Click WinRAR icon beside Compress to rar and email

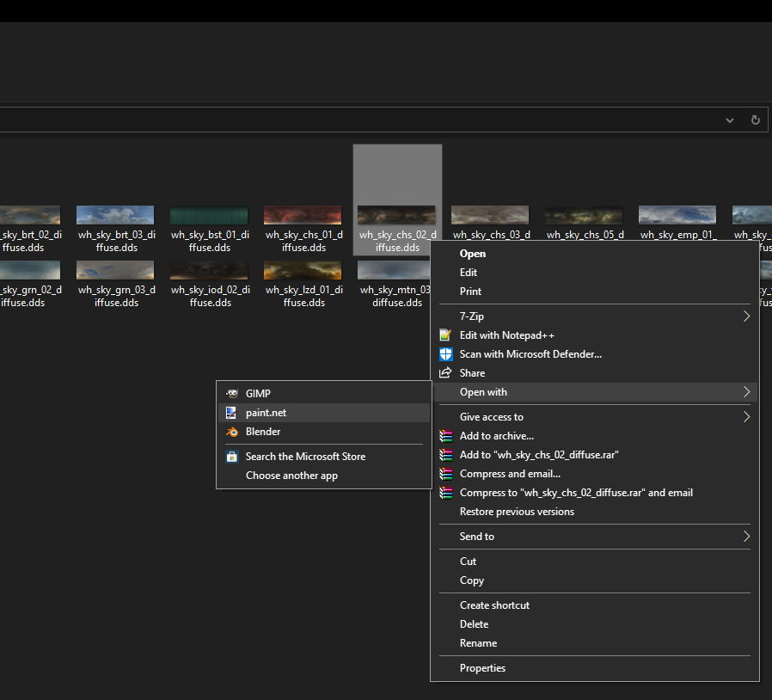click(x=446, y=493)
